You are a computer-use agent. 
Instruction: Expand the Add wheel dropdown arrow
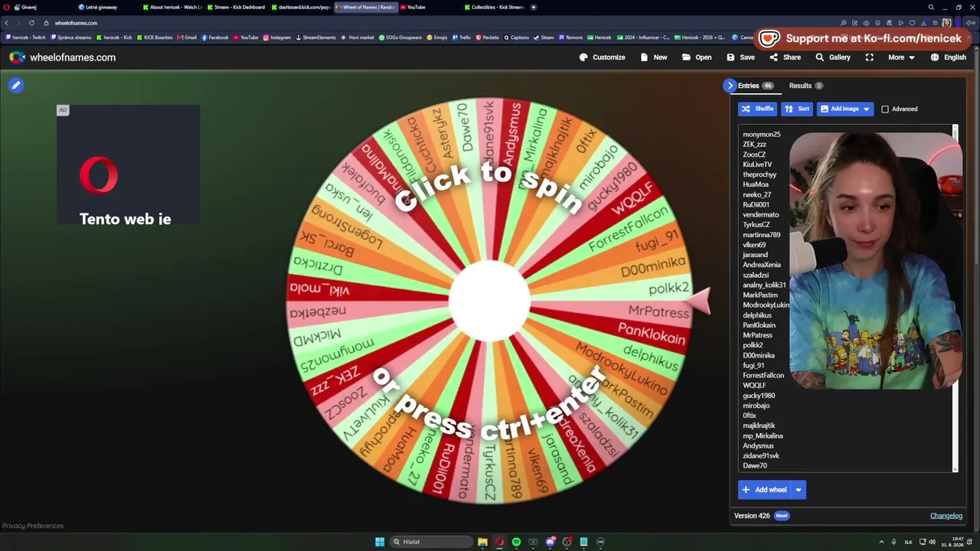tap(799, 490)
